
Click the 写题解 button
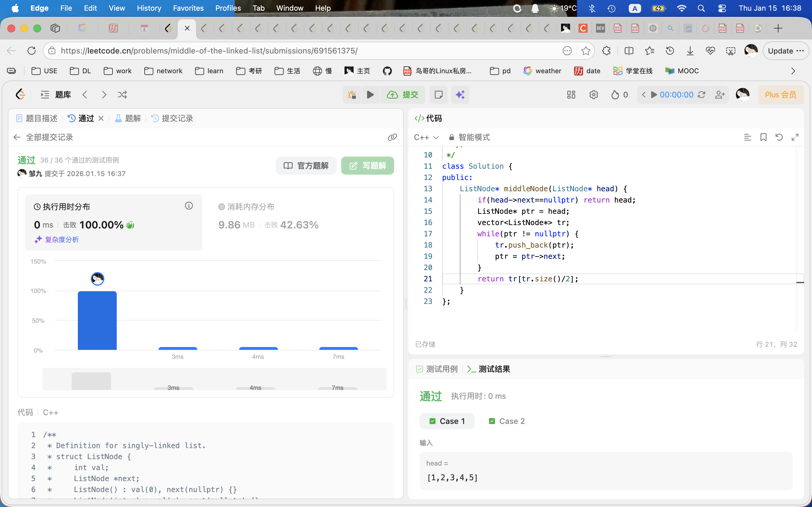click(367, 165)
